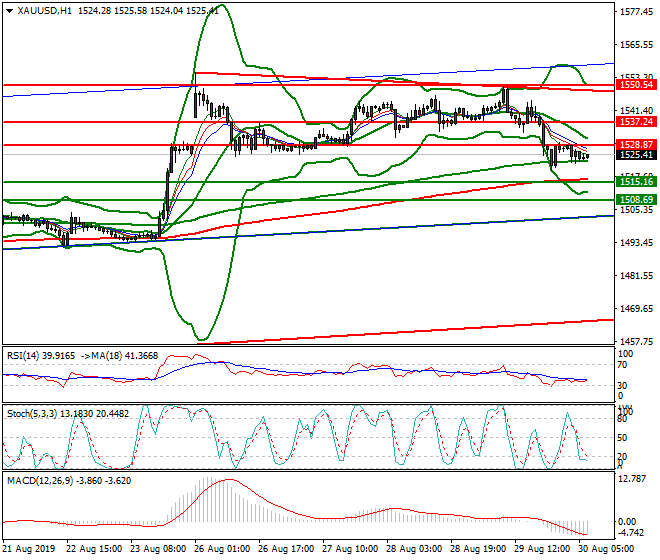
Task: Select the 1457.75 price axis value
Action: [x=637, y=341]
